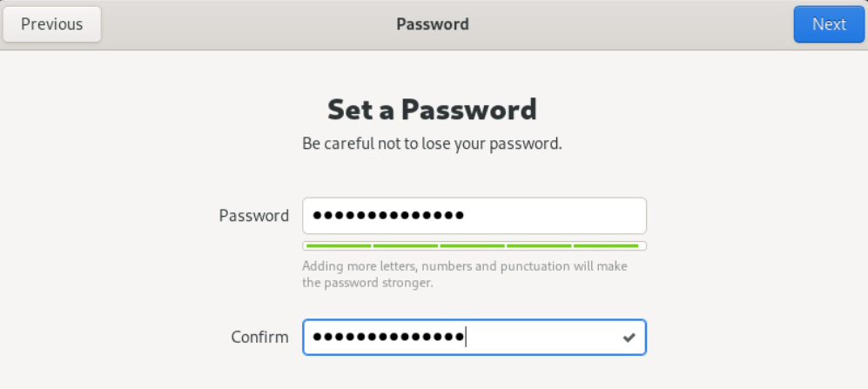
Task: Click the "Password" header bar title
Action: [433, 24]
